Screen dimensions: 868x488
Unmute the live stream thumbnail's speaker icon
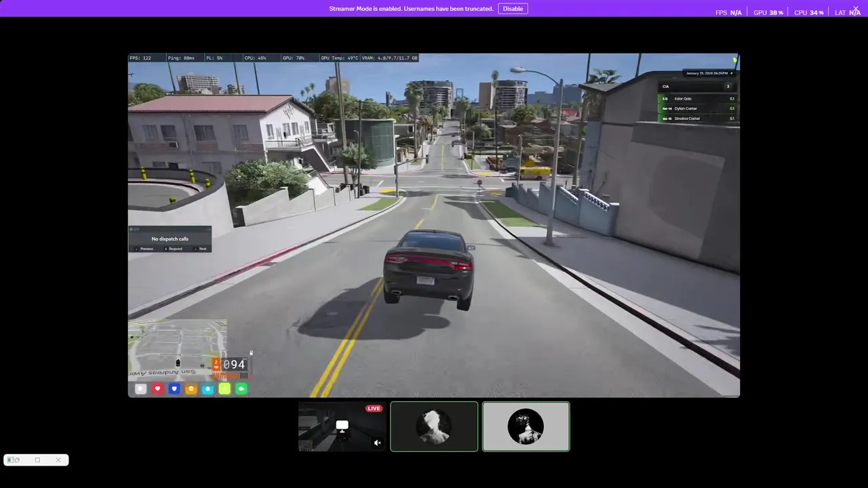point(378,443)
